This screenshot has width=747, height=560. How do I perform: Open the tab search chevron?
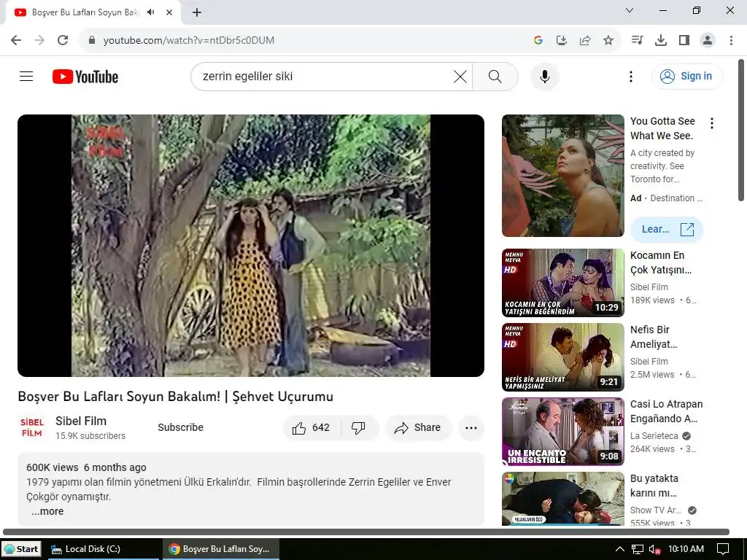coord(630,10)
